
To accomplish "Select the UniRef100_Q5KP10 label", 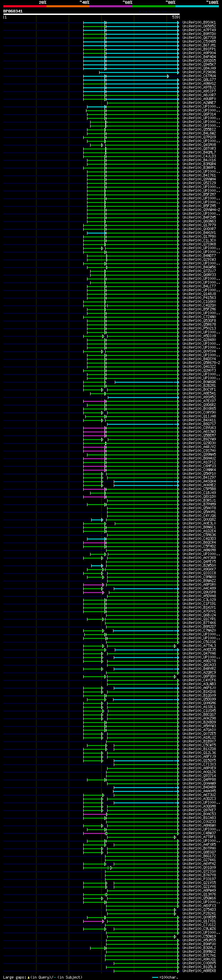I will (199, 473).
